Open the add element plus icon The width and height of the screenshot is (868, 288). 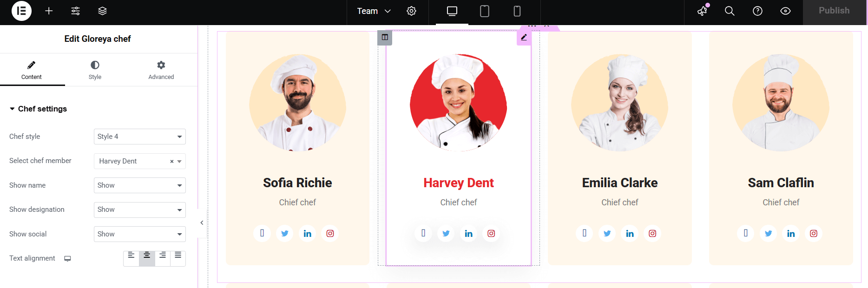tap(49, 11)
